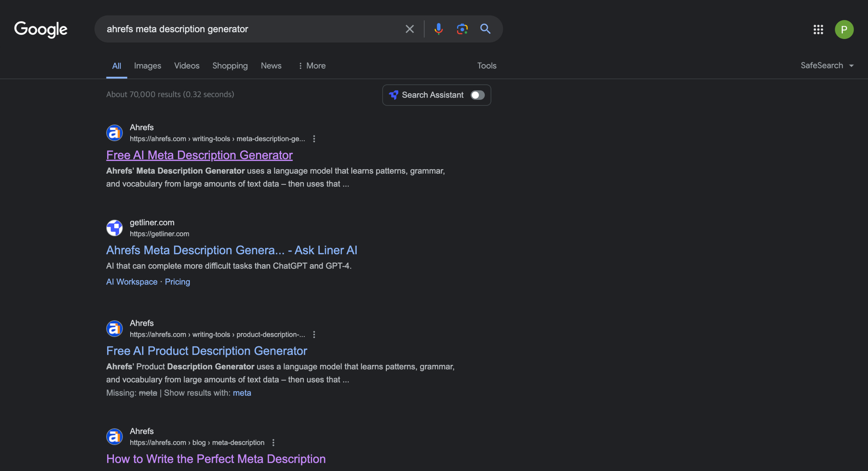Open options for the meta-description-generator result
The width and height of the screenshot is (868, 471).
[x=314, y=139]
